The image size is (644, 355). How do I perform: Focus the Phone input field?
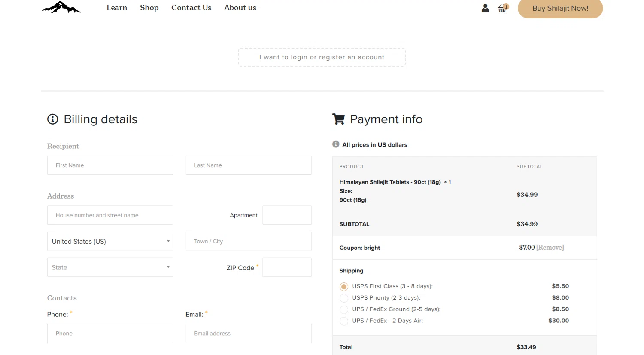click(x=110, y=334)
